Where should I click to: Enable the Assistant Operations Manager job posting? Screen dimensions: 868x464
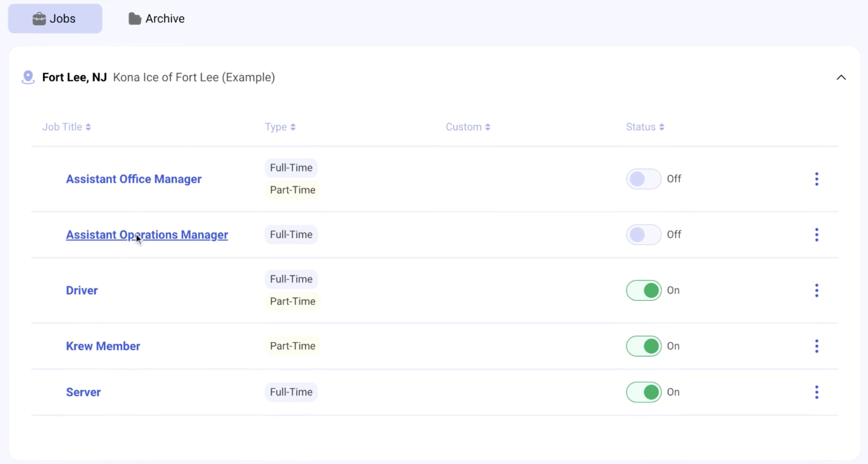pyautogui.click(x=643, y=234)
